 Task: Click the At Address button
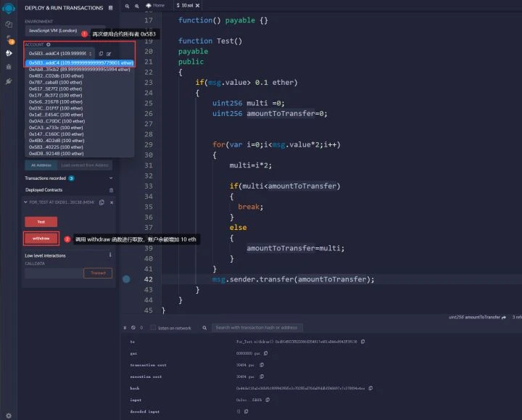(41, 165)
